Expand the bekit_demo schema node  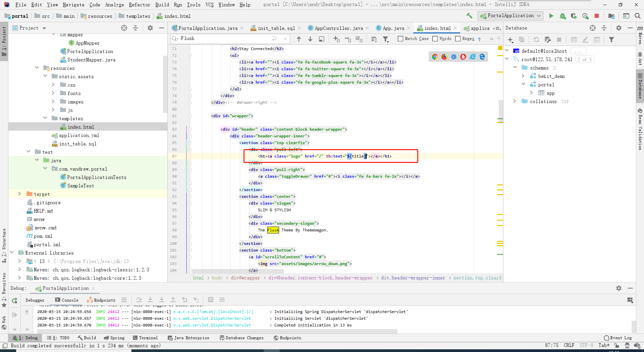point(523,76)
